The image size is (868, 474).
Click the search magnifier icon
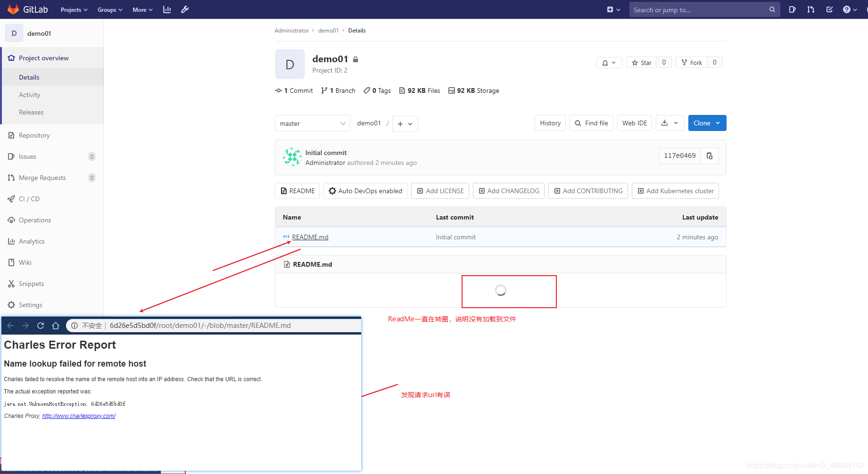pos(772,9)
